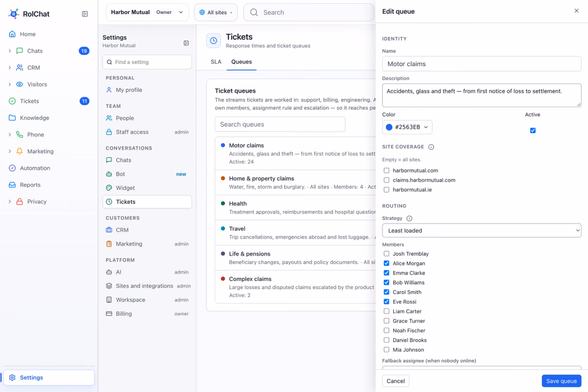The image size is (588, 392).
Task: Expand the Phone navigation chevron
Action: 10,135
